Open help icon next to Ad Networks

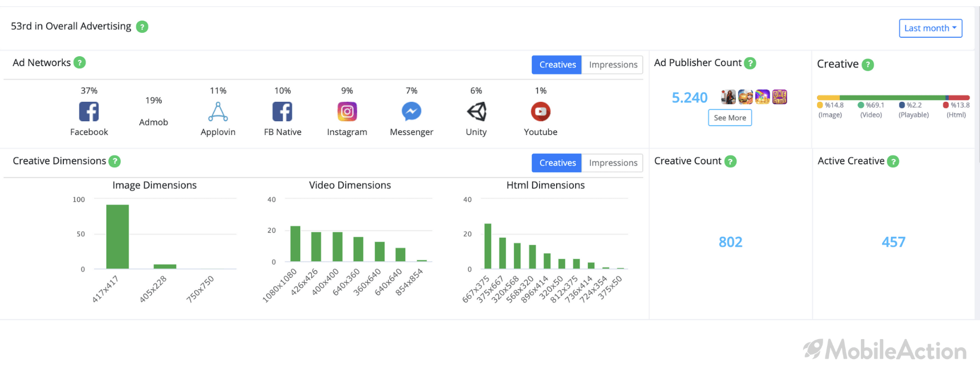[80, 63]
